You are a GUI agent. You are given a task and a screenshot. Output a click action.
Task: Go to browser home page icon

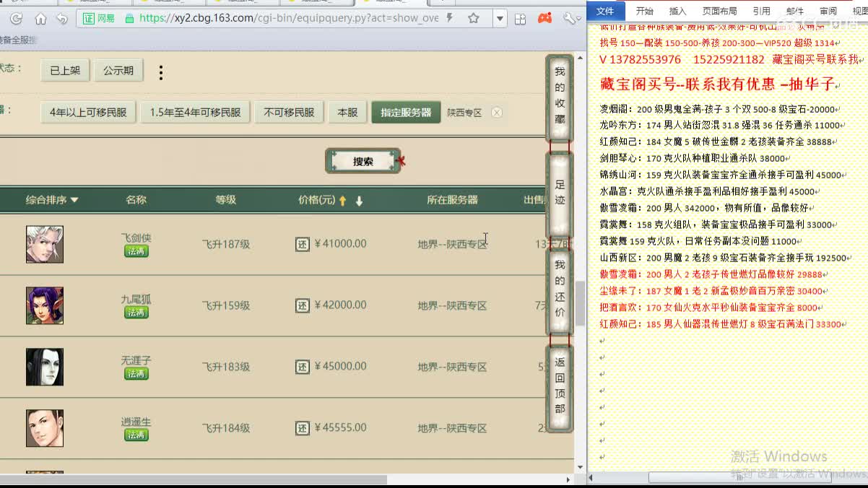click(40, 19)
